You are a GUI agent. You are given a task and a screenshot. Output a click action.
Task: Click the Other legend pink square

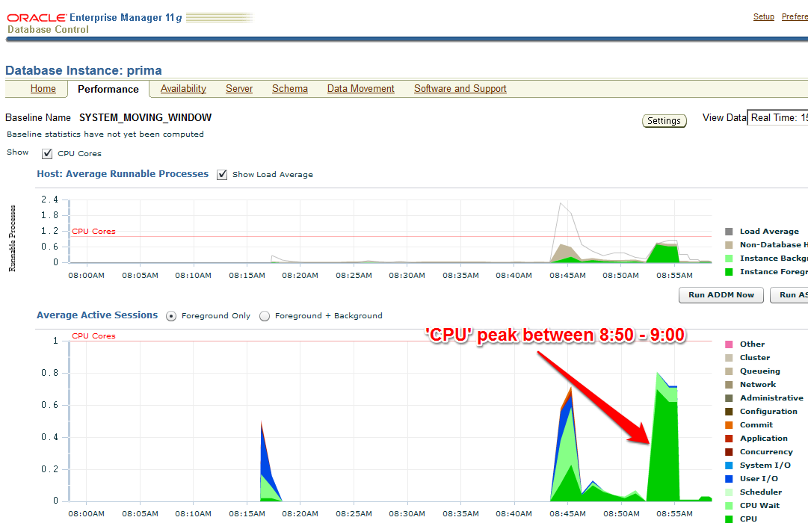pos(729,344)
